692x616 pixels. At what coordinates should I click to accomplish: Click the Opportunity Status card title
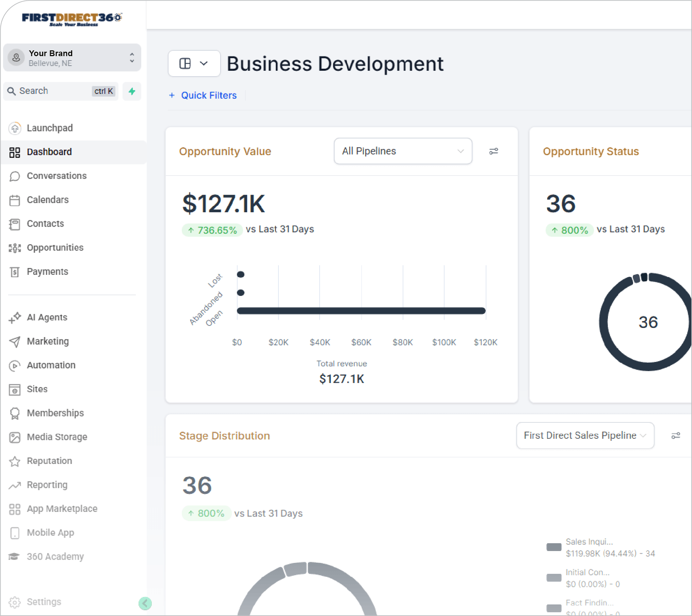(591, 151)
